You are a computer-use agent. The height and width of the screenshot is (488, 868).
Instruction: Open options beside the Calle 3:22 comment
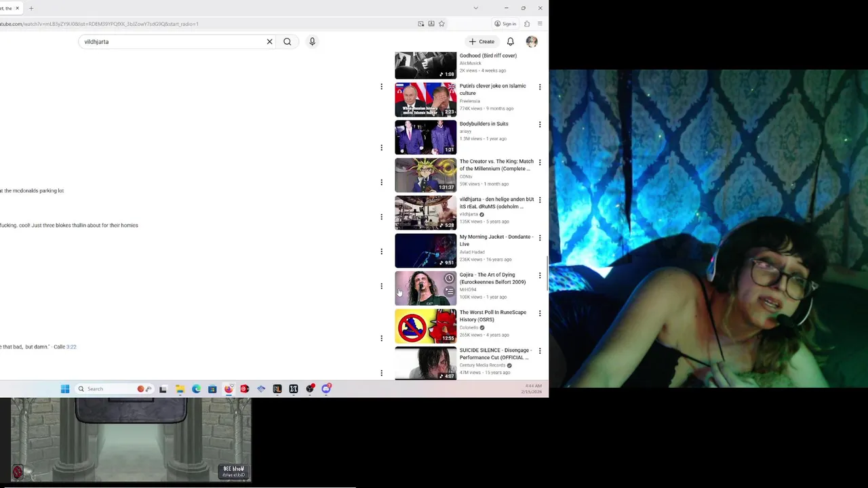381,338
